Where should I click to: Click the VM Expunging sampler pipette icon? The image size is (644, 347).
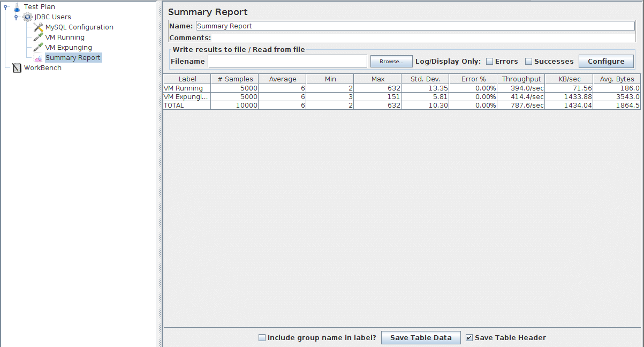pos(38,48)
